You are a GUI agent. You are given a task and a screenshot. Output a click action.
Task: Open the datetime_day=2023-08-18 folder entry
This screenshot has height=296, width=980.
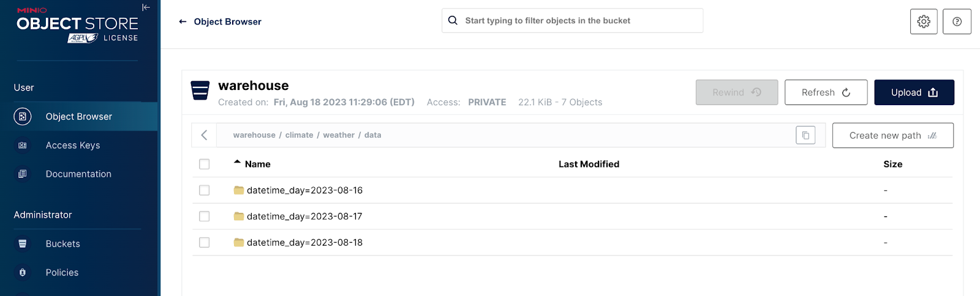pos(304,243)
